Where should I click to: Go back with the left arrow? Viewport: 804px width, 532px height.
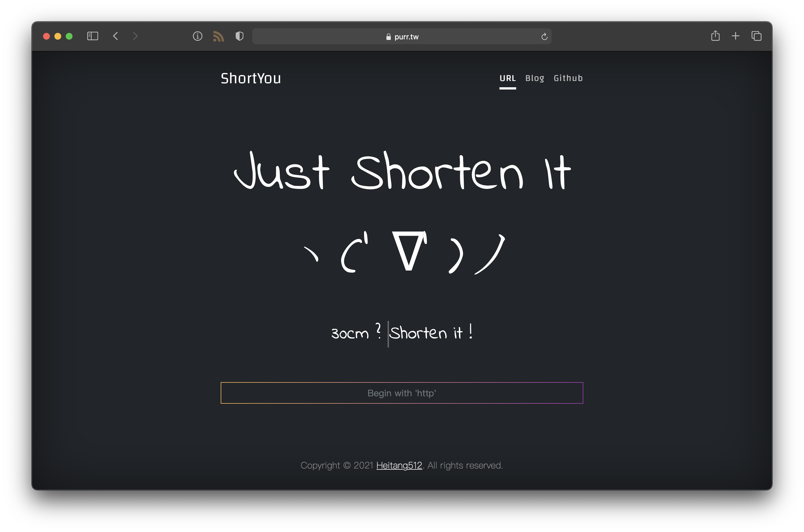[116, 36]
